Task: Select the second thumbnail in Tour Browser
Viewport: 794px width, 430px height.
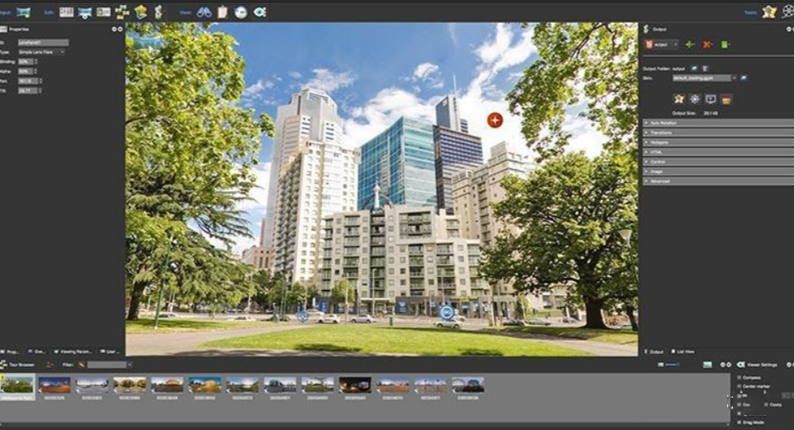Action: (54, 385)
